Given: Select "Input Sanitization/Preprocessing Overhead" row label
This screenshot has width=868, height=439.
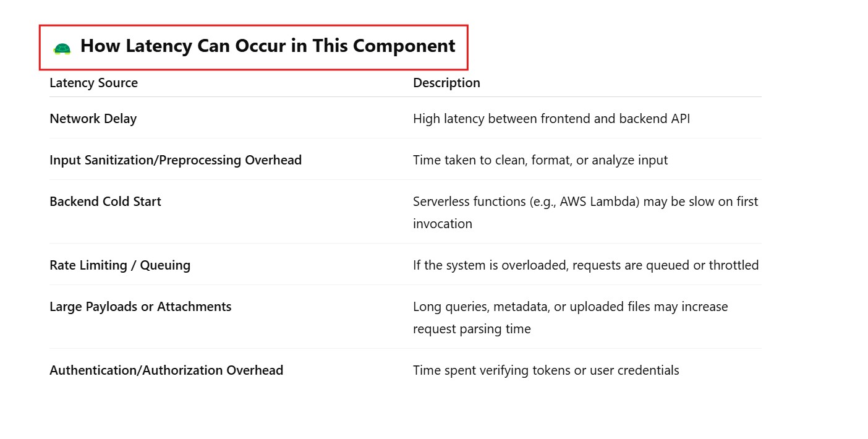Looking at the screenshot, I should [176, 160].
